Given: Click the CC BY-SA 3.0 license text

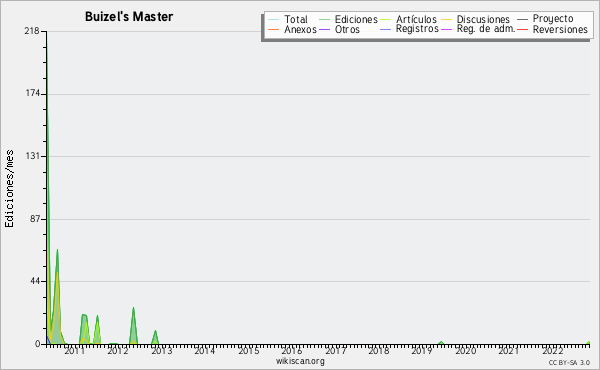Looking at the screenshot, I should point(569,362).
